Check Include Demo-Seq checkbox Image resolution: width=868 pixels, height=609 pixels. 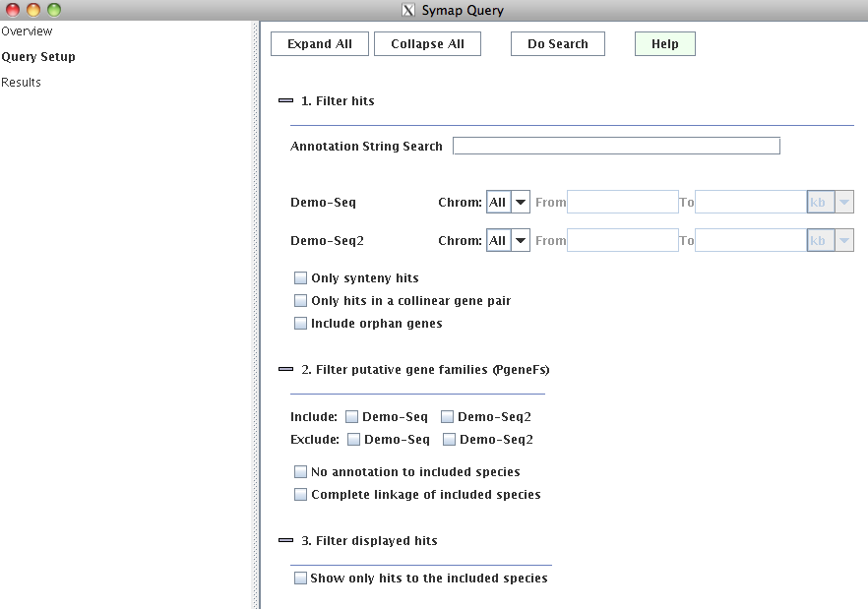(x=351, y=417)
